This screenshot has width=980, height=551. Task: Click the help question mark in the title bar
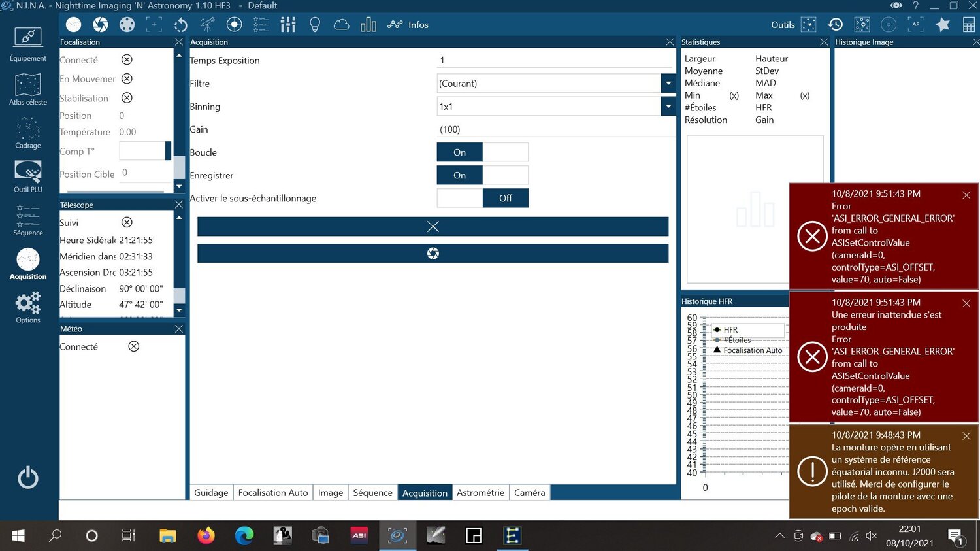tap(915, 5)
